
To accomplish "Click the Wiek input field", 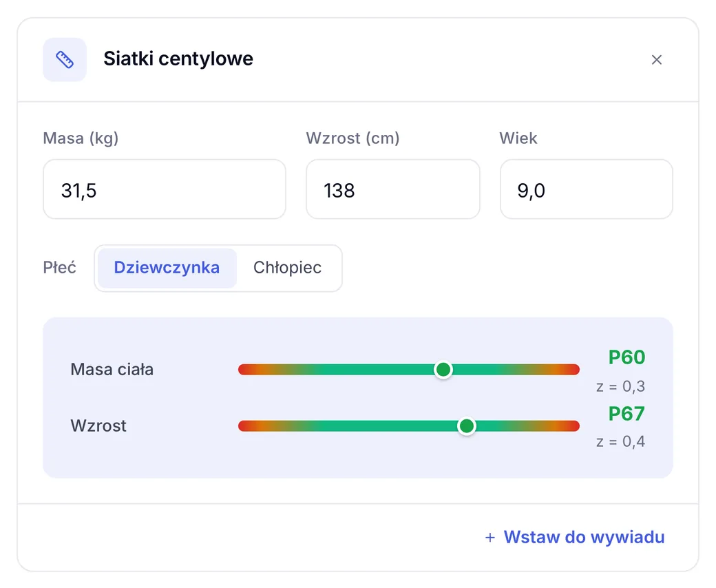I will tap(587, 189).
